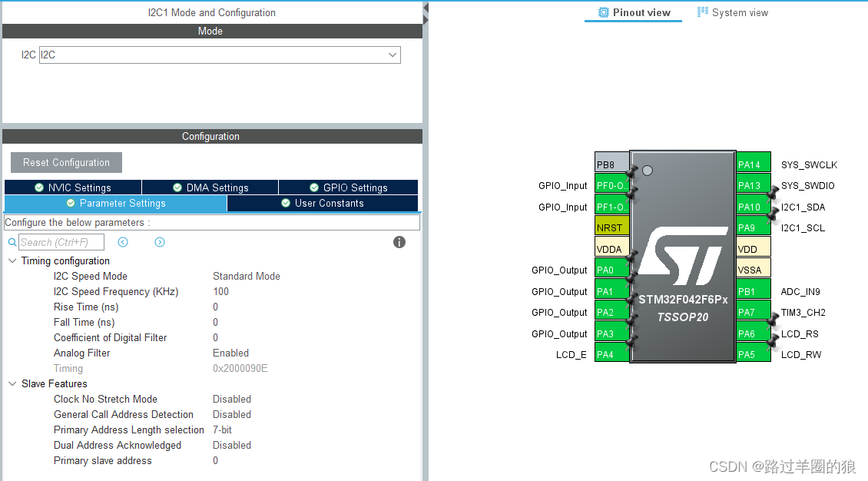Click the LCD_E pin label
This screenshot has width=868, height=481.
[571, 355]
